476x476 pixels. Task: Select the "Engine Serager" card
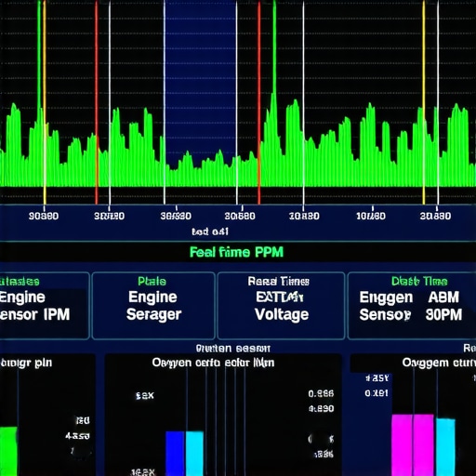click(153, 306)
